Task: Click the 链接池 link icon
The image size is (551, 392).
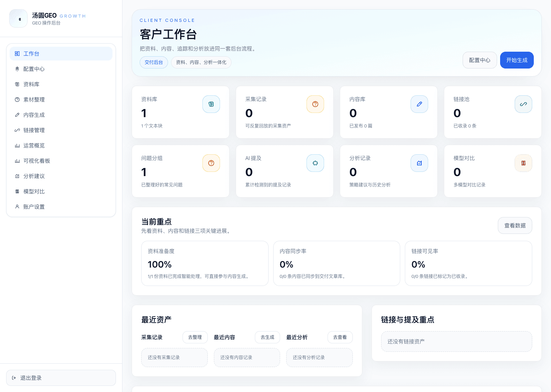Action: [x=523, y=104]
